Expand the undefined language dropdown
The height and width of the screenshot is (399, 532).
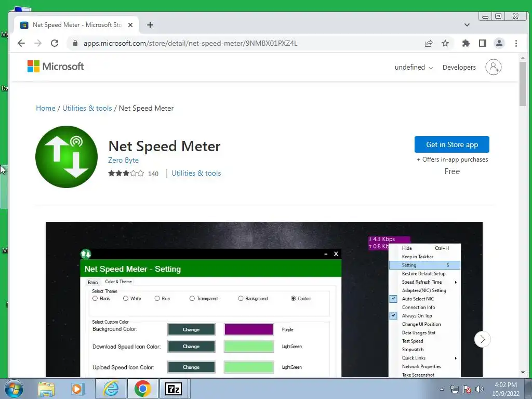click(414, 67)
